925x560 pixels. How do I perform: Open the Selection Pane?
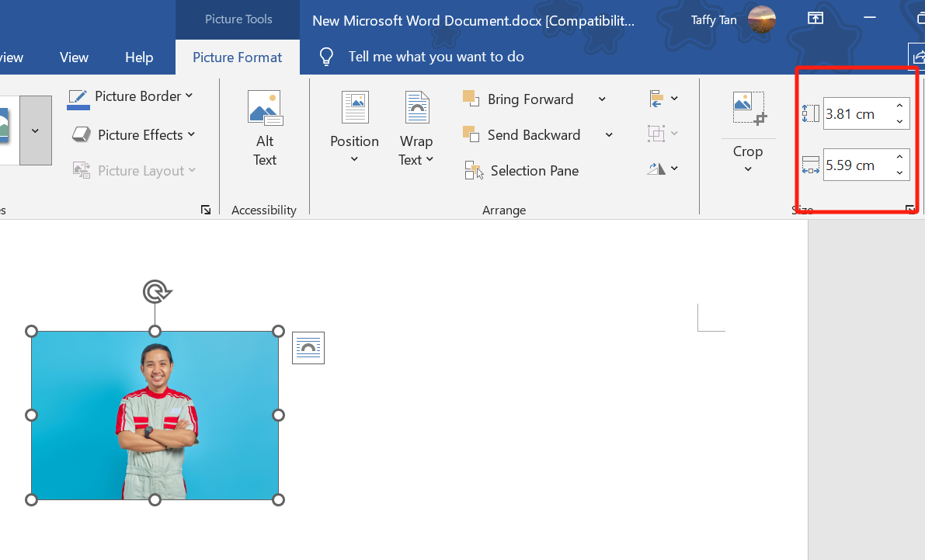[x=521, y=171]
